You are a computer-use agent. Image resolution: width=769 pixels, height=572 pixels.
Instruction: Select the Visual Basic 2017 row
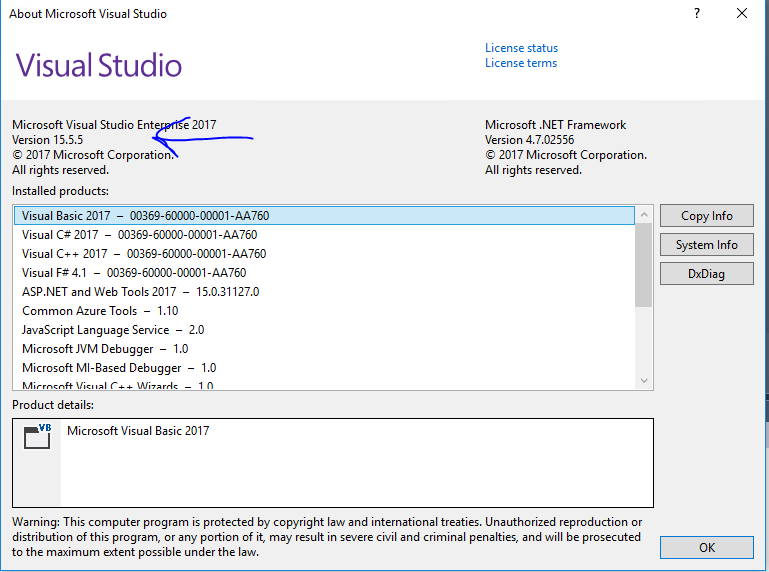(x=324, y=216)
